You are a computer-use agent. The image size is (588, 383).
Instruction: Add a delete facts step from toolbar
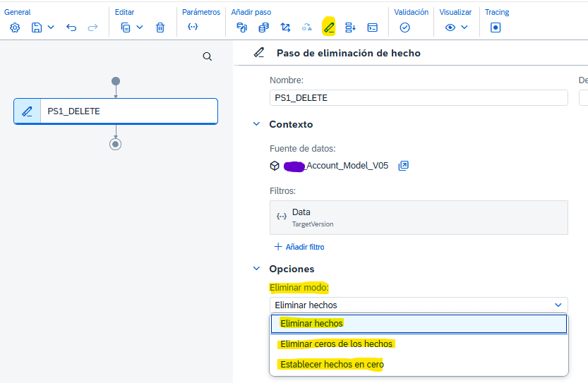(328, 28)
